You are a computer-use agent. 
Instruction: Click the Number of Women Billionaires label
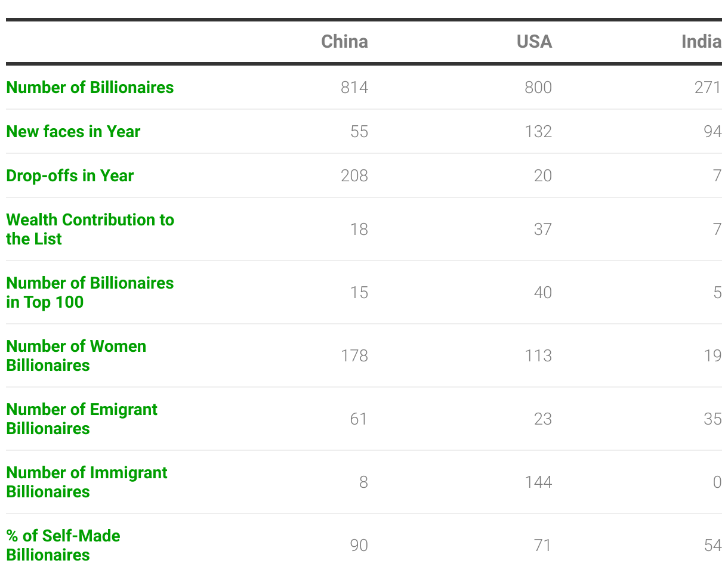coord(76,355)
